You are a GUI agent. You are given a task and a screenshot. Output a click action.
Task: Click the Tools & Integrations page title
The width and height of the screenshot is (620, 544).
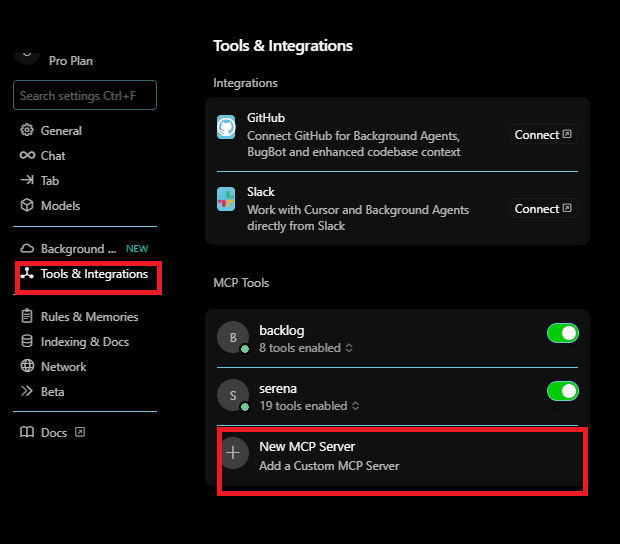pos(283,46)
